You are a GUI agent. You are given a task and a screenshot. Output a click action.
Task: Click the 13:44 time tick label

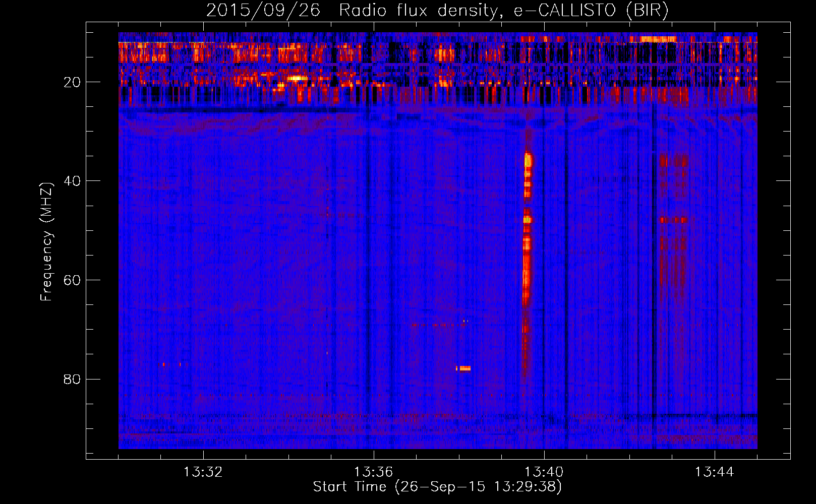point(715,472)
